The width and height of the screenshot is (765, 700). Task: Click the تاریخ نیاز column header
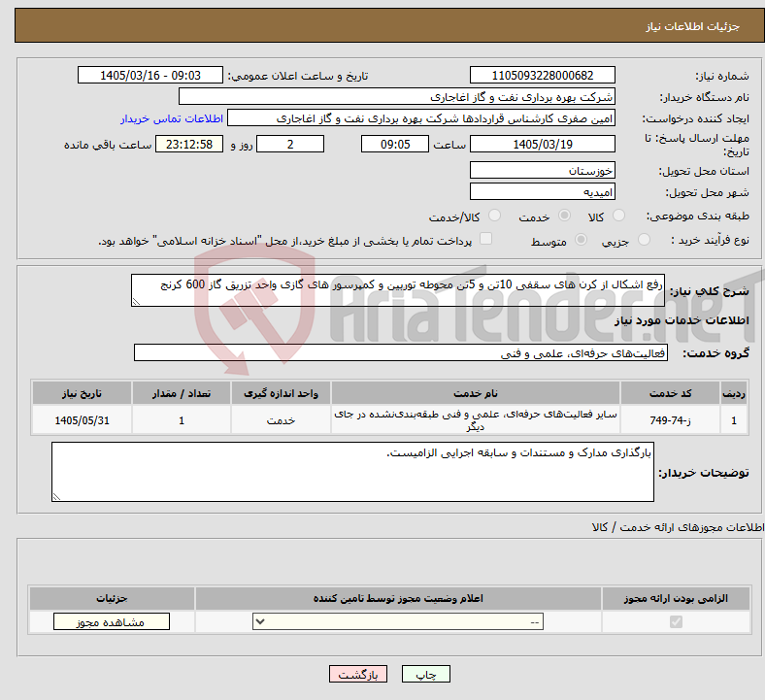(x=82, y=393)
